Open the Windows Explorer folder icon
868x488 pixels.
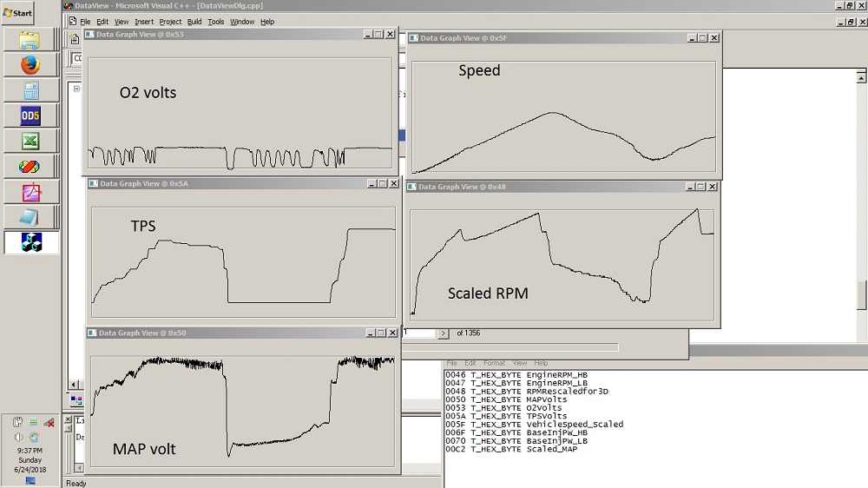click(x=30, y=40)
